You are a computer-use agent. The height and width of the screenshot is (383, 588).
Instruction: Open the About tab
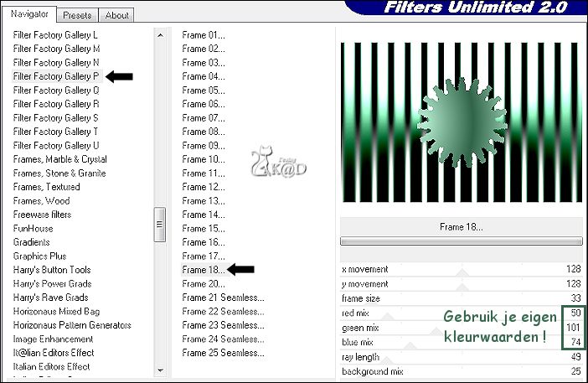tap(116, 15)
